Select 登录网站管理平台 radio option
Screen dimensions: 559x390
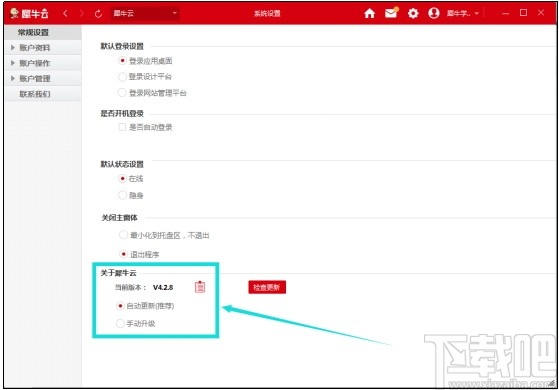point(122,93)
